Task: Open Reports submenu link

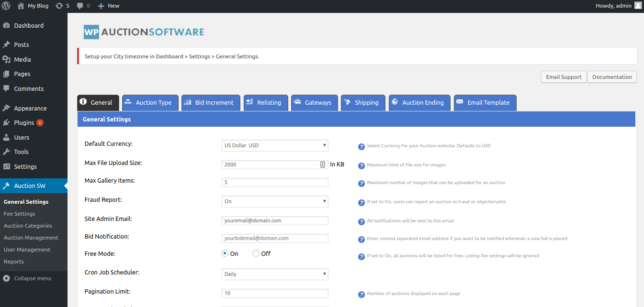Action: (x=13, y=262)
